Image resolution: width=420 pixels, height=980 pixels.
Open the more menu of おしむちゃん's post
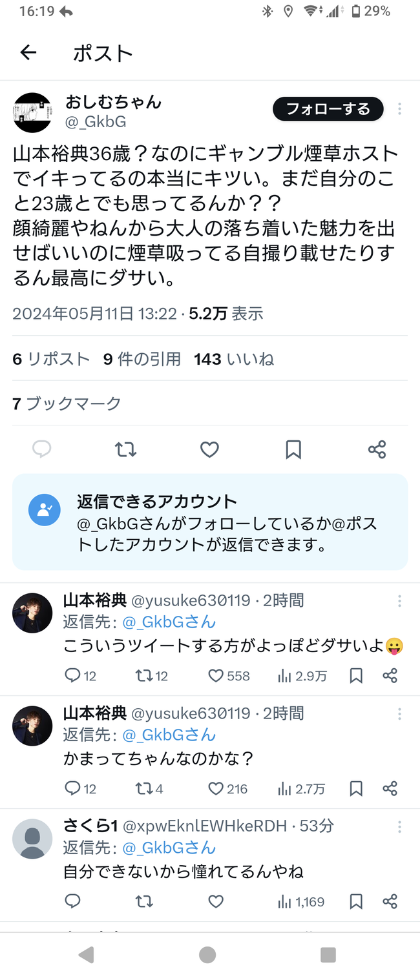pos(399,108)
